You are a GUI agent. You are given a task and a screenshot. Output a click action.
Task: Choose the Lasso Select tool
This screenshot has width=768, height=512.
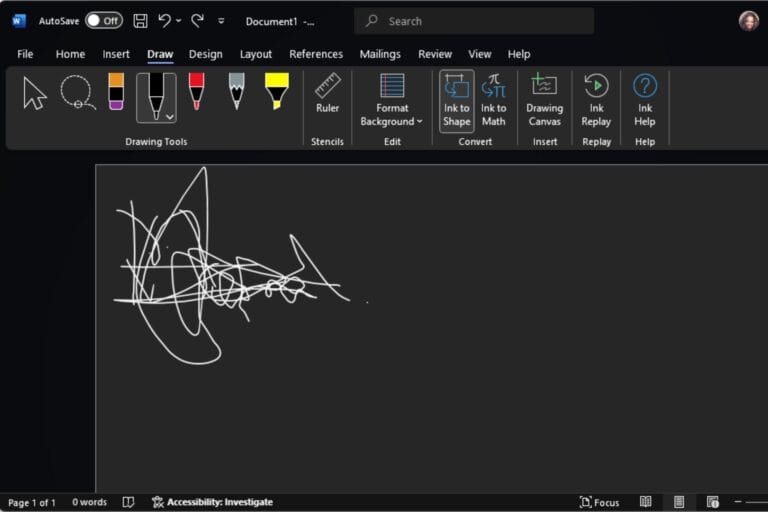(76, 93)
